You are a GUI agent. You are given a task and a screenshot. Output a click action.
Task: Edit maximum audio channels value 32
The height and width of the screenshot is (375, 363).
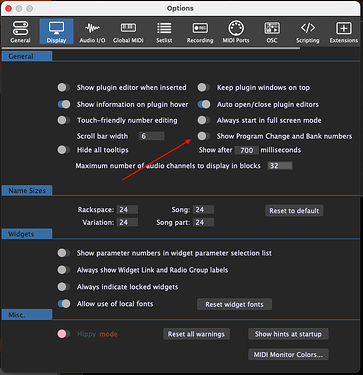[x=280, y=166]
